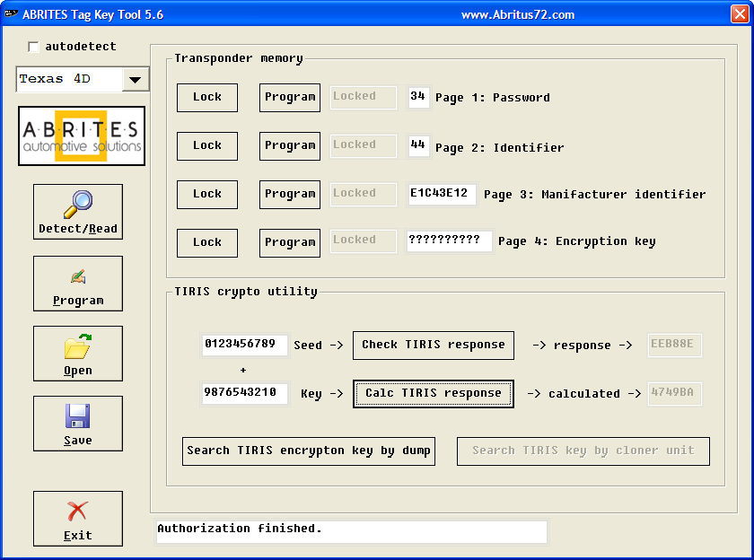Click the Save floppy disk icon
This screenshot has width=754, height=560.
[x=78, y=416]
